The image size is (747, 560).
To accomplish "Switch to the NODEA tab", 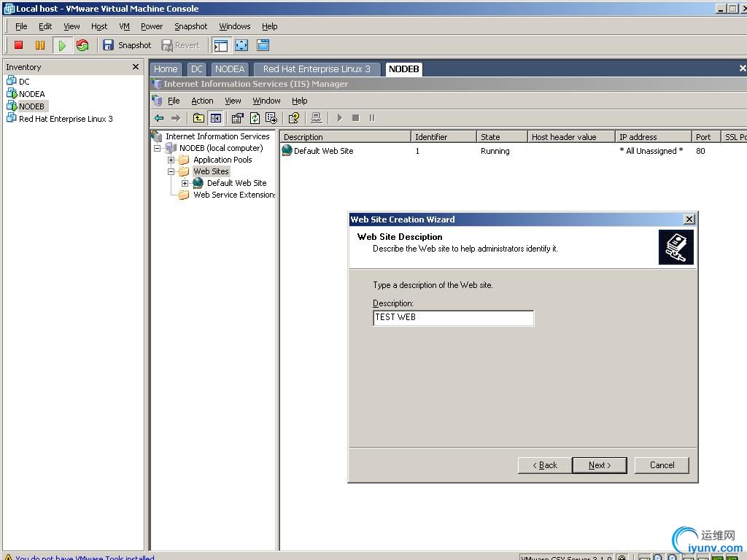I will click(x=230, y=69).
